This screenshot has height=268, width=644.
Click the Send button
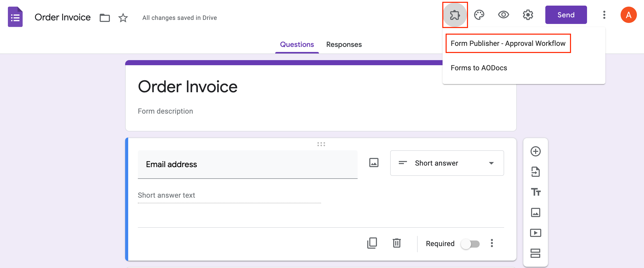click(x=566, y=15)
